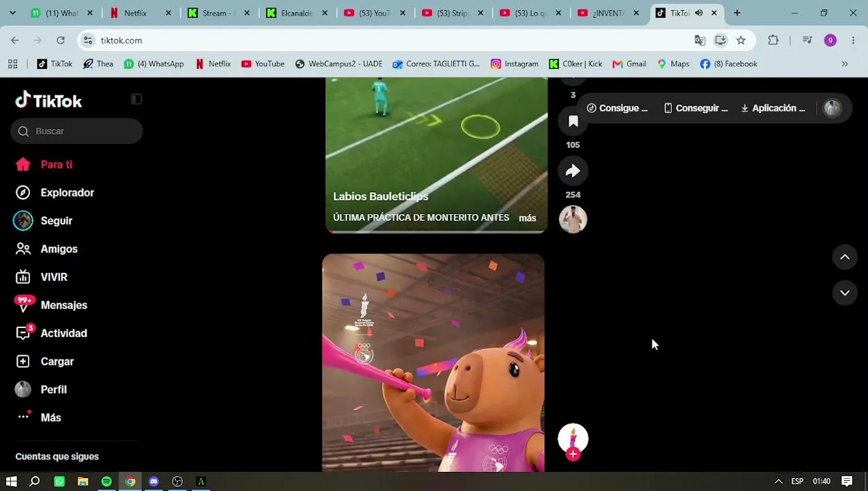Open WebCampus2 - UADE bookmark
The image size is (868, 491).
[338, 64]
